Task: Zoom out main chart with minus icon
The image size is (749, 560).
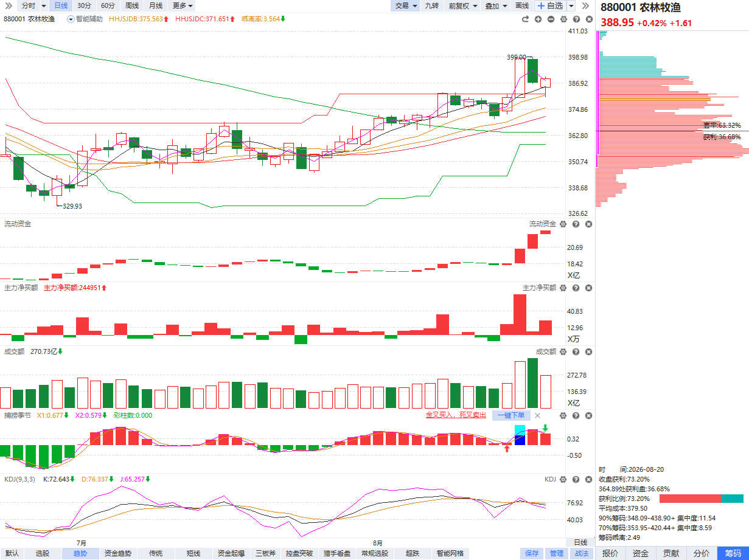Action: [551, 19]
